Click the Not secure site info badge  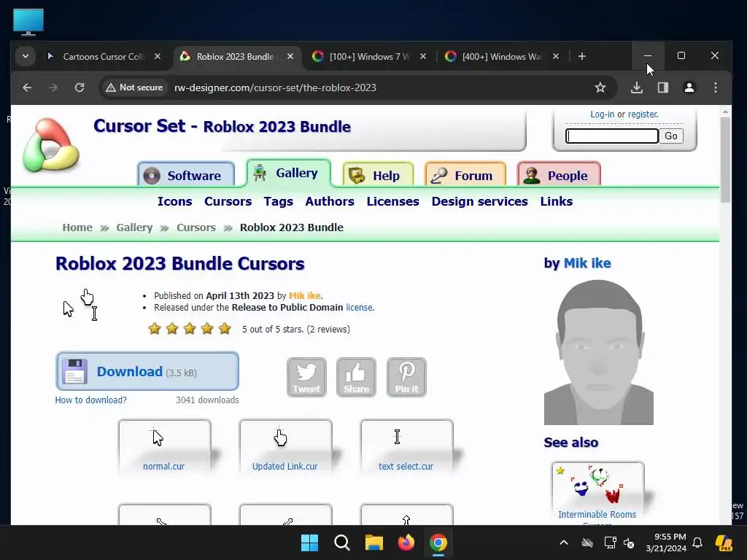pyautogui.click(x=134, y=87)
